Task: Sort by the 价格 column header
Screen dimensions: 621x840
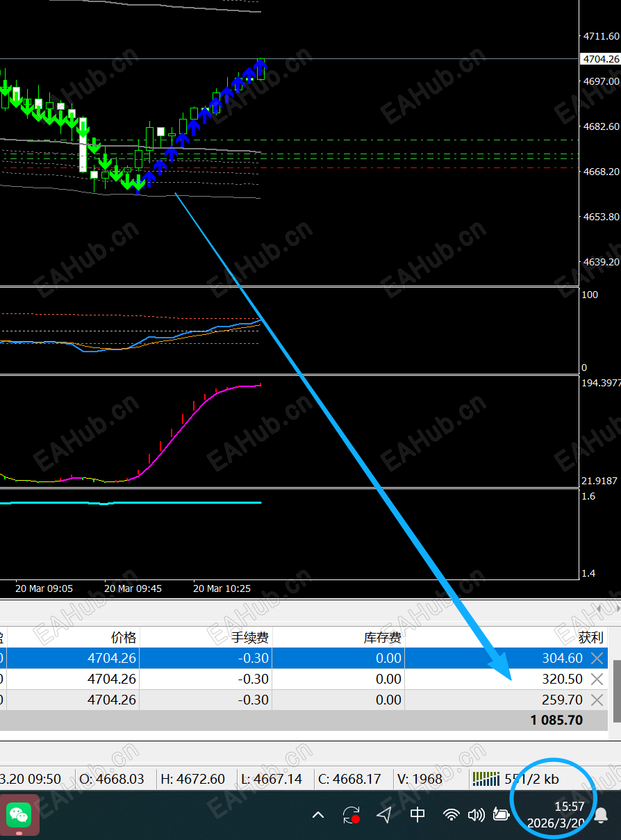Action: [124, 637]
